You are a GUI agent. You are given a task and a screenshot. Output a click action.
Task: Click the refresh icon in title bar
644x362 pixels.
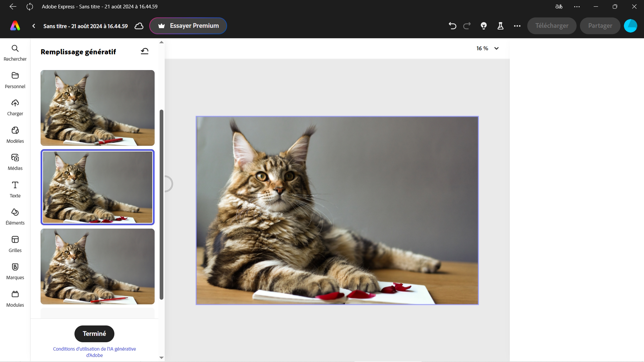[30, 6]
